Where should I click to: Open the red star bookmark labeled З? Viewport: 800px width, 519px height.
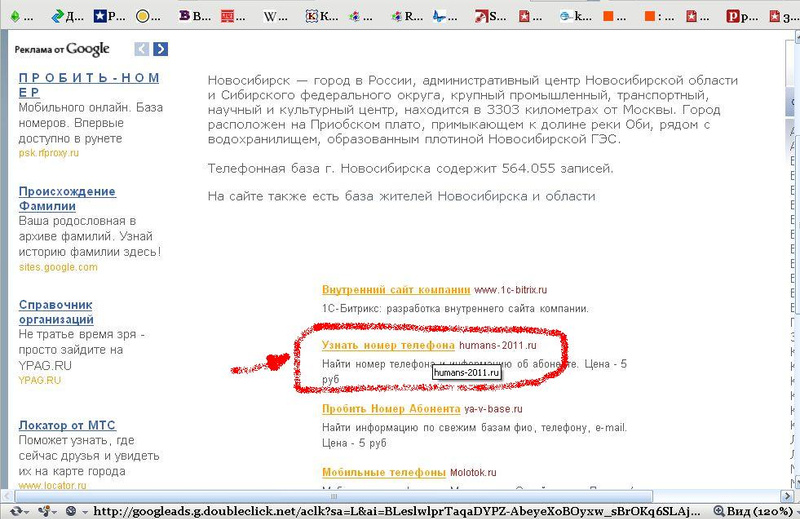(x=784, y=17)
